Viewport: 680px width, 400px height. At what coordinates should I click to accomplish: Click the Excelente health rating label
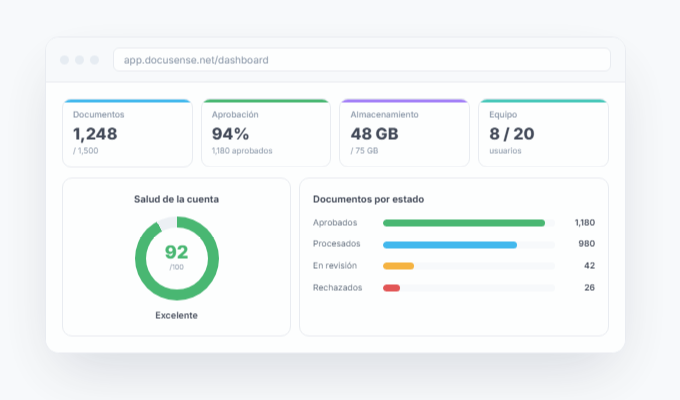(177, 315)
